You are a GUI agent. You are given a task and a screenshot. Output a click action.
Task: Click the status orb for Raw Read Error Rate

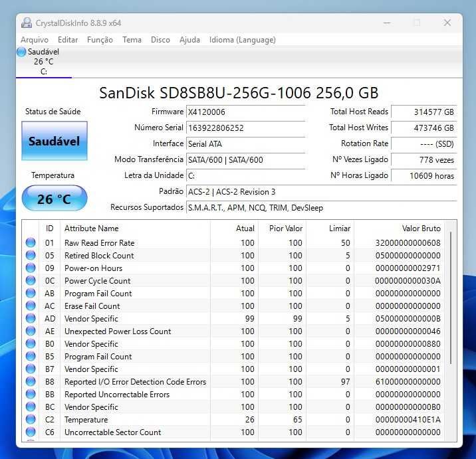tap(31, 242)
